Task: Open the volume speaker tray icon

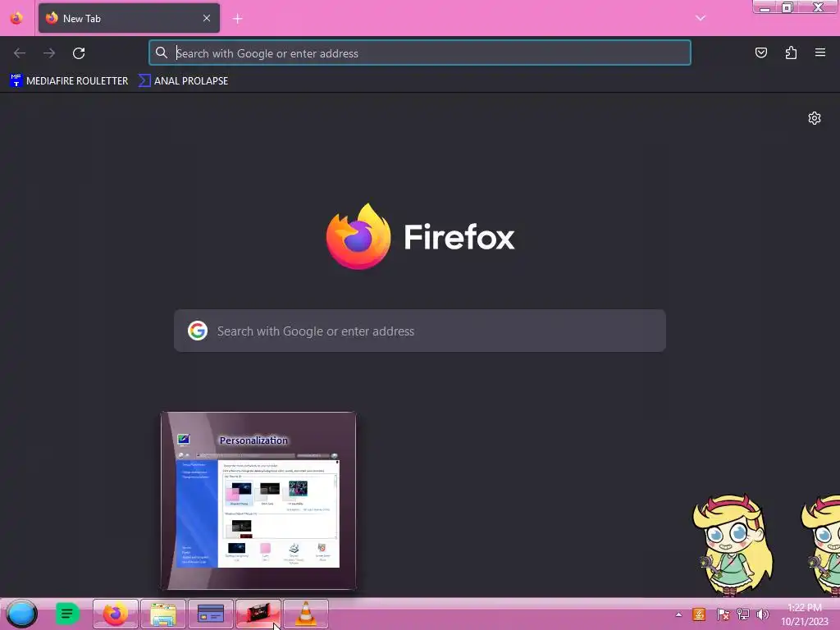Action: pyautogui.click(x=762, y=614)
